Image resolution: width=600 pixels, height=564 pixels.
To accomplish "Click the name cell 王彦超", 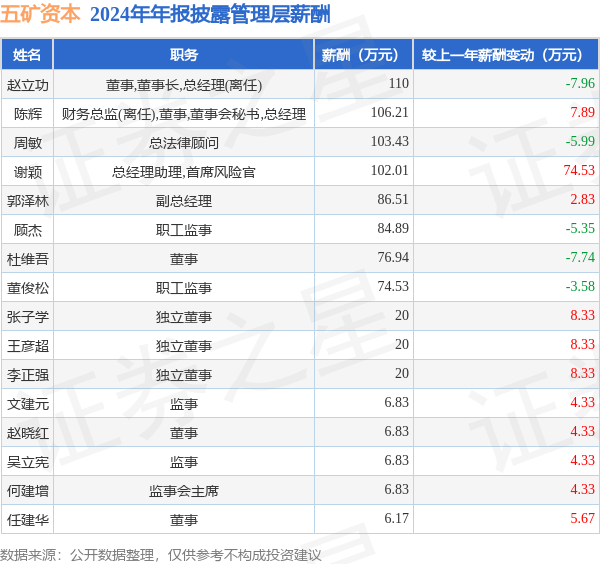I will click(x=28, y=346).
